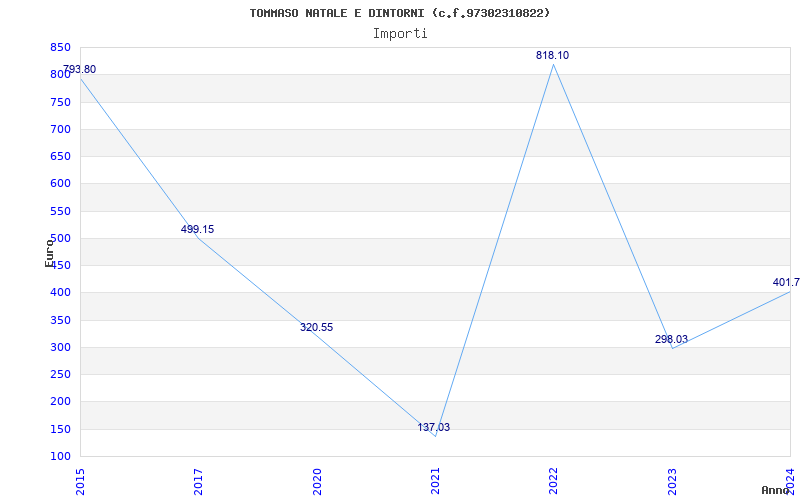Screen dimensions: 800x500
Task: Select the 793.80 data label
Action: click(x=79, y=69)
